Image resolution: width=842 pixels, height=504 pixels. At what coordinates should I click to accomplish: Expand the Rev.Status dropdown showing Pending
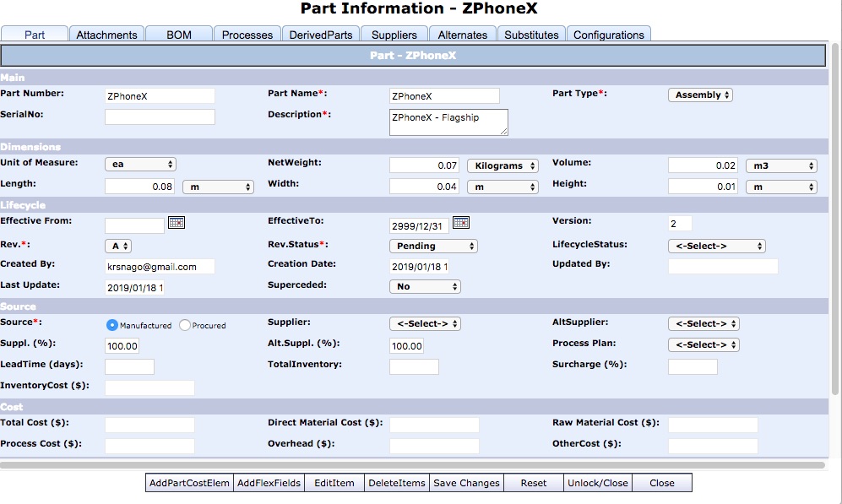(432, 246)
